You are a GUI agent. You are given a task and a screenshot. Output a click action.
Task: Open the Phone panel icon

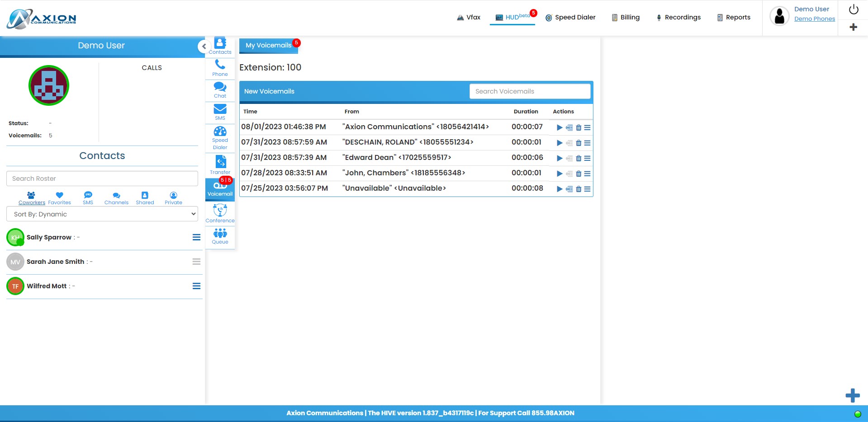pos(220,68)
